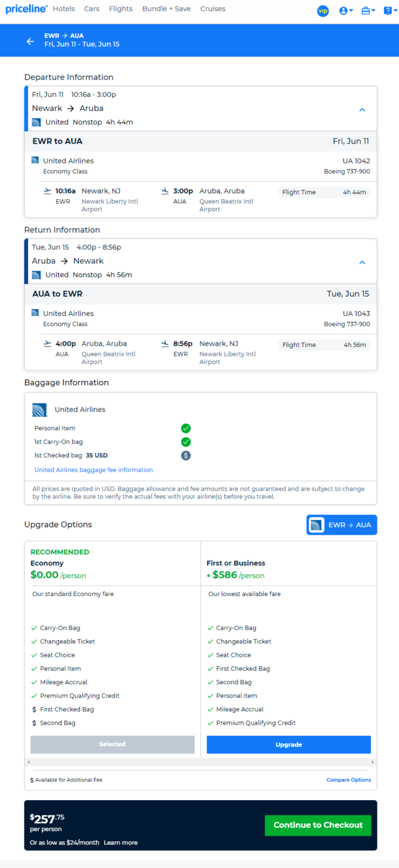
Task: Click the UA 1042 flight number
Action: coord(356,161)
